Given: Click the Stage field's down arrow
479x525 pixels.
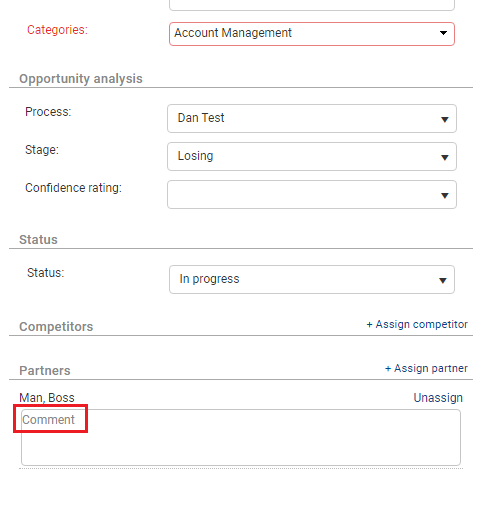Looking at the screenshot, I should (x=445, y=157).
